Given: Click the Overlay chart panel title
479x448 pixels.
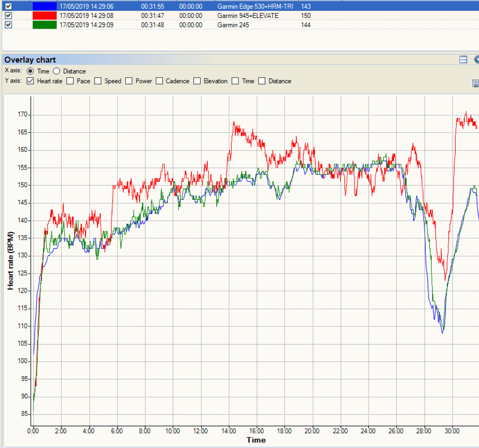Looking at the screenshot, I should click(x=30, y=59).
